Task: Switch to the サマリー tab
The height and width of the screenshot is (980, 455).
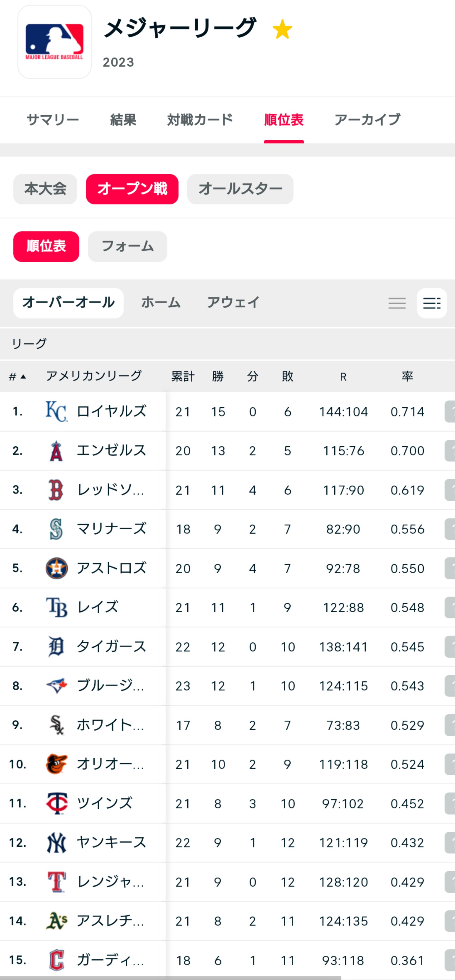Action: pos(53,120)
